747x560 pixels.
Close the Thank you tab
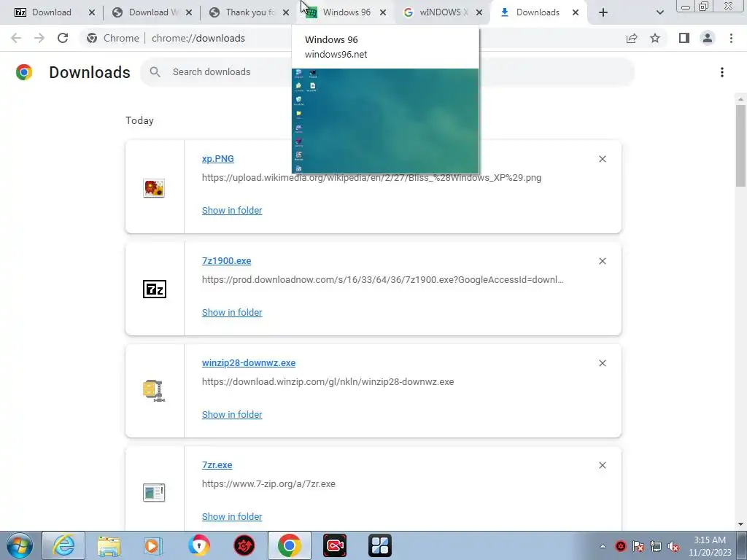286,12
